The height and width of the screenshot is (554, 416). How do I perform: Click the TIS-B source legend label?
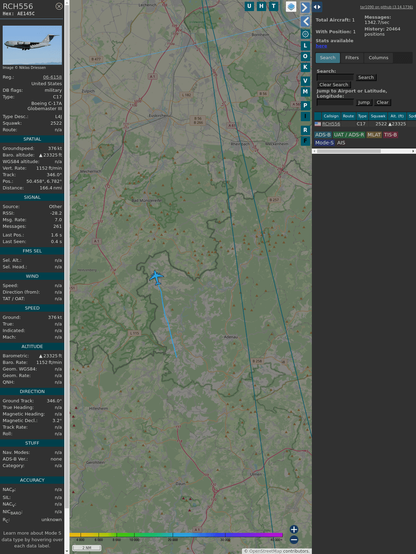(391, 135)
